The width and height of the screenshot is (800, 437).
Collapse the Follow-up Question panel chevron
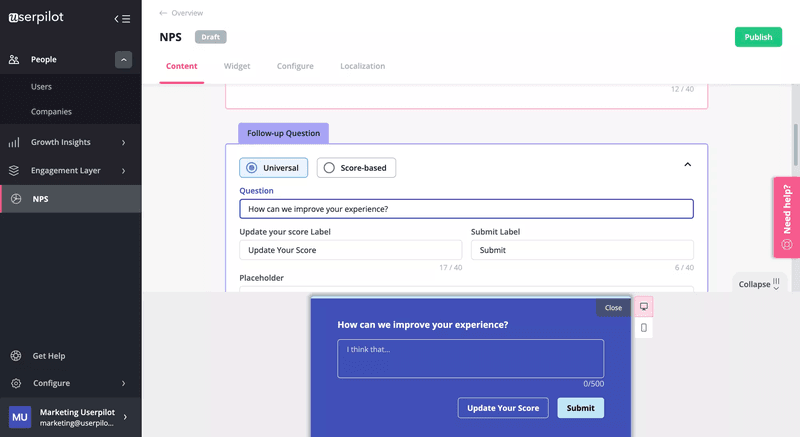coord(688,164)
